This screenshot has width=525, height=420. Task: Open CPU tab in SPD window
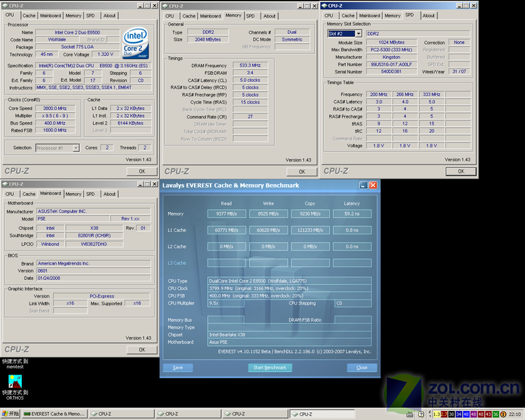[x=329, y=15]
